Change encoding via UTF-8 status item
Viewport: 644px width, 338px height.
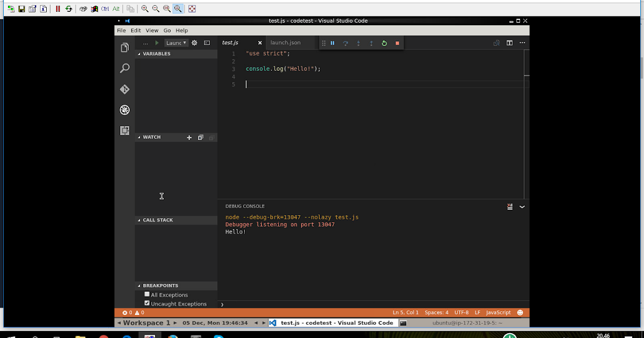pos(462,312)
